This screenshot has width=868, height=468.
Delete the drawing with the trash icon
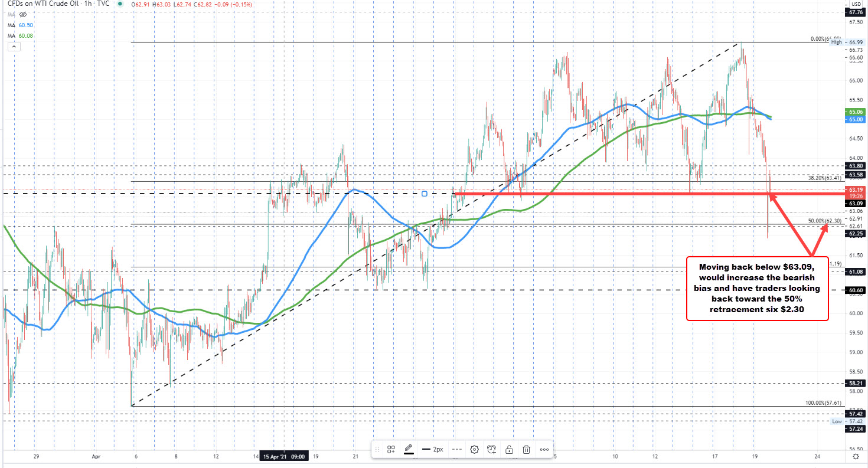point(526,449)
